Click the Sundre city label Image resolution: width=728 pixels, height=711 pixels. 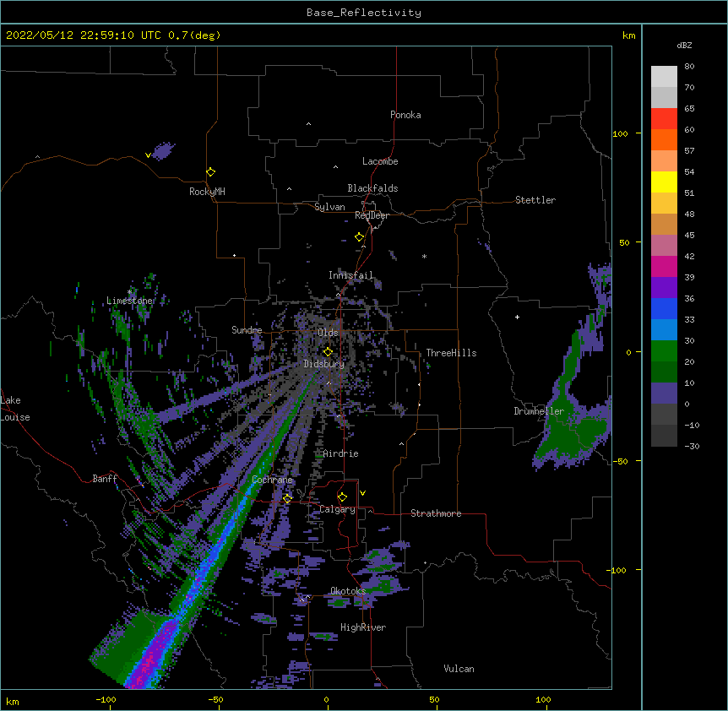(247, 330)
